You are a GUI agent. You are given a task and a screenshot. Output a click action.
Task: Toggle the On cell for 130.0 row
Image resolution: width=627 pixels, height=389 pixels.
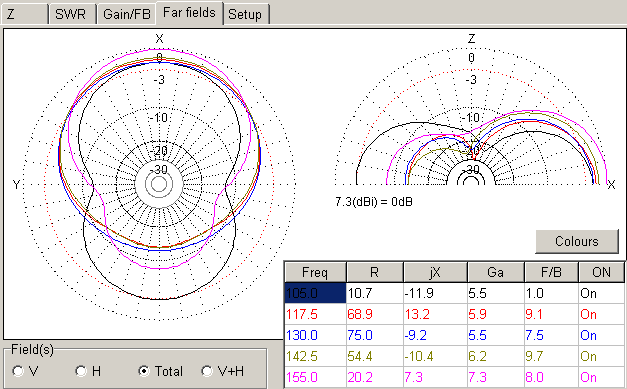pos(601,335)
